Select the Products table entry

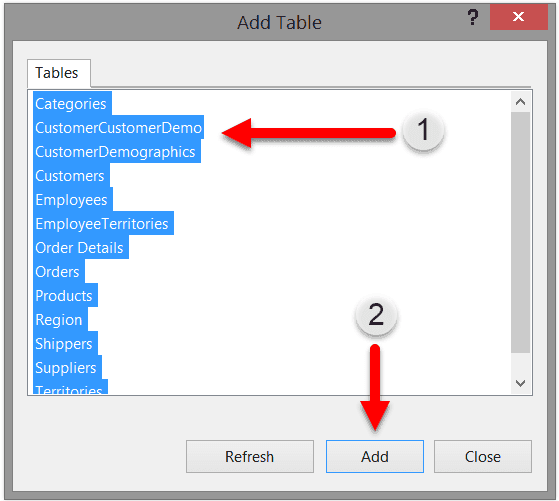click(x=65, y=295)
